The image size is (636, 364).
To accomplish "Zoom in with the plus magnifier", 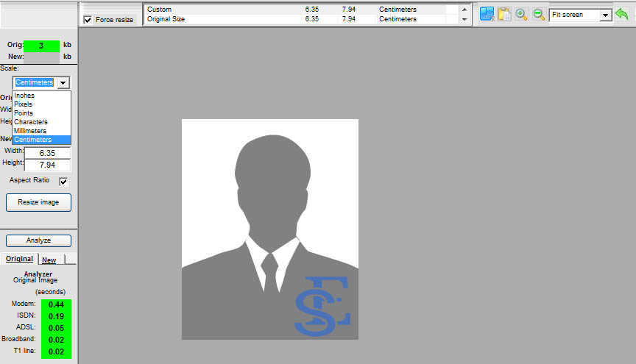I will pyautogui.click(x=521, y=14).
